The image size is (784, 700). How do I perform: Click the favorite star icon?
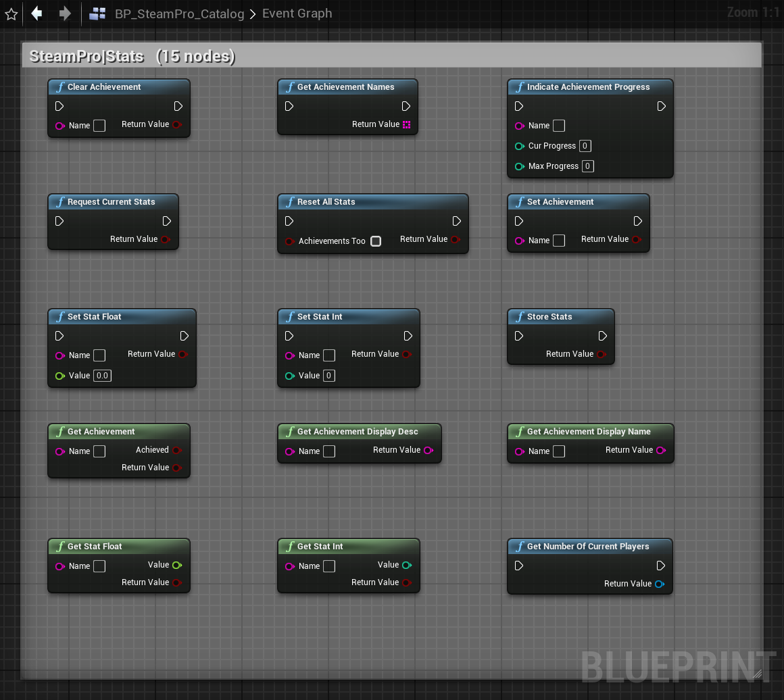[x=11, y=14]
